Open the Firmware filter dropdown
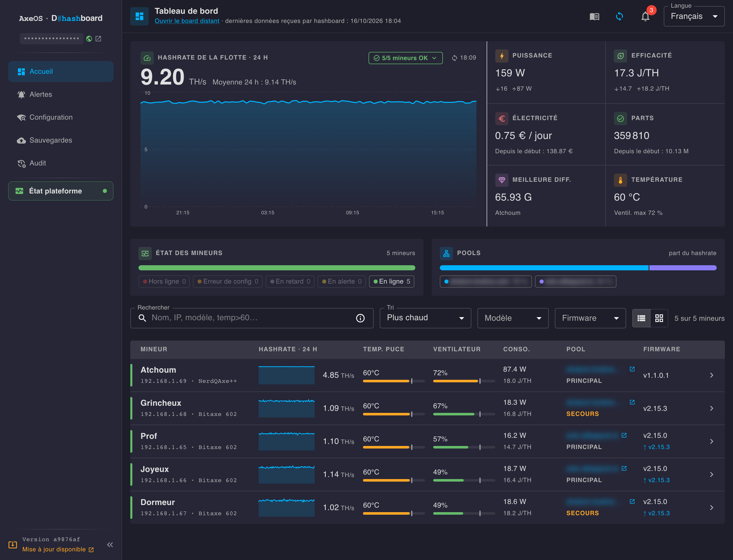Viewport: 733px width, 560px height. coord(590,318)
